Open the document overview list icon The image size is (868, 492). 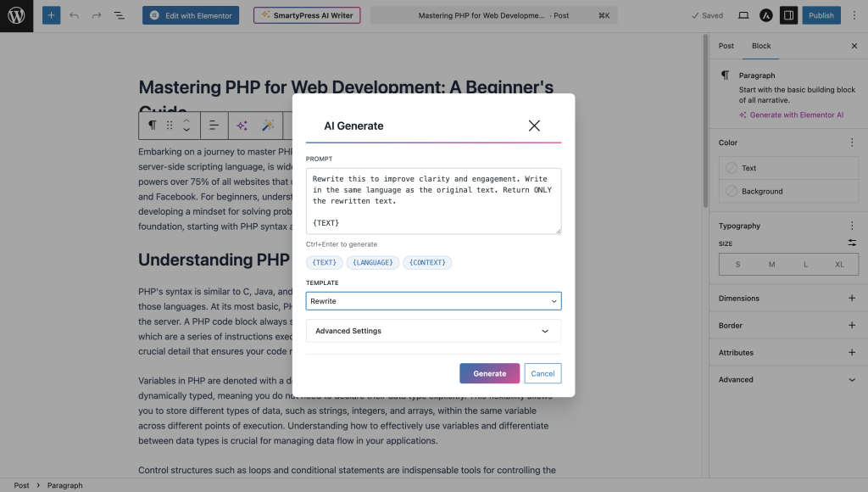coord(119,14)
